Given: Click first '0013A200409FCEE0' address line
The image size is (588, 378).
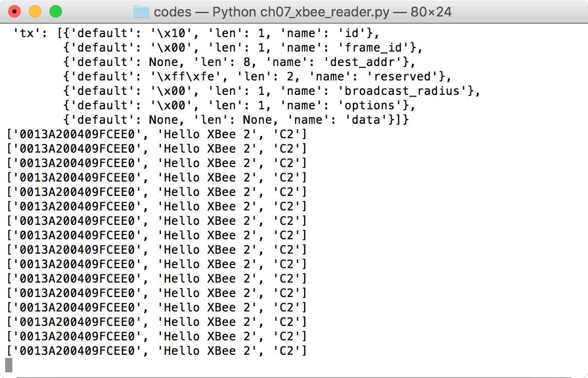Looking at the screenshot, I should pos(77,134).
